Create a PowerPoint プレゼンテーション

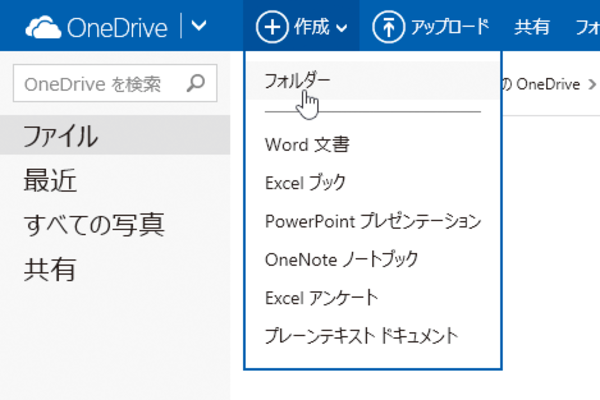pyautogui.click(x=373, y=221)
